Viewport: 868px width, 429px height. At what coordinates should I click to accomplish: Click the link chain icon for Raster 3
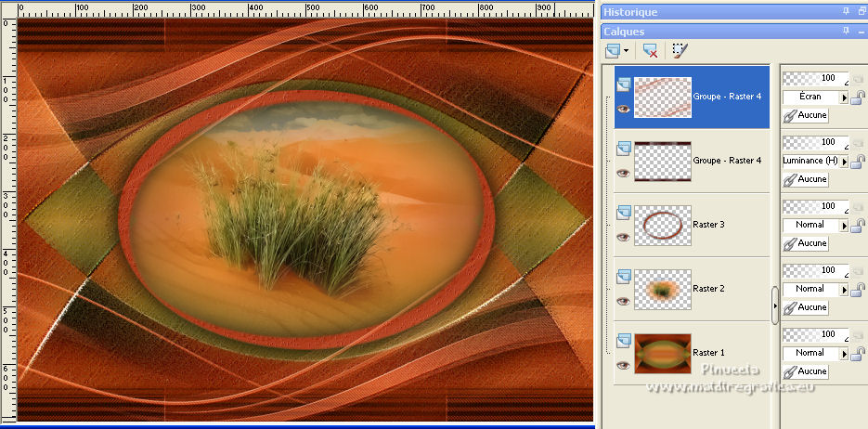point(791,243)
